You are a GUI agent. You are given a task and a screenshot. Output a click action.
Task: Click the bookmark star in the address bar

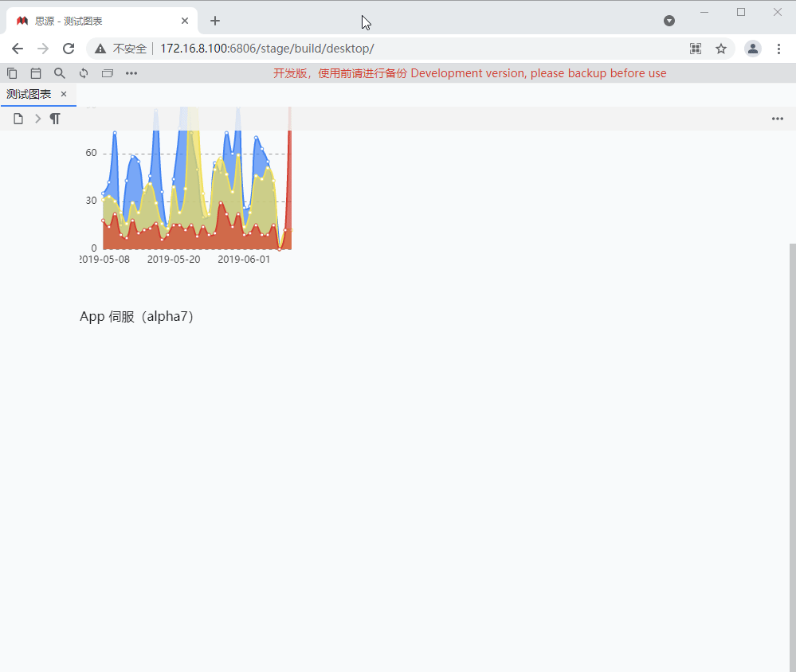pyautogui.click(x=721, y=49)
